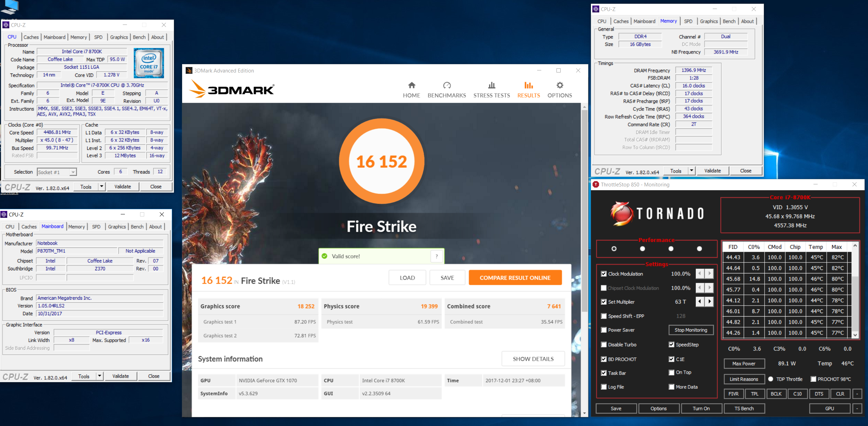Open Tools dropdown arrow in CPU-Z Memory window

(691, 171)
